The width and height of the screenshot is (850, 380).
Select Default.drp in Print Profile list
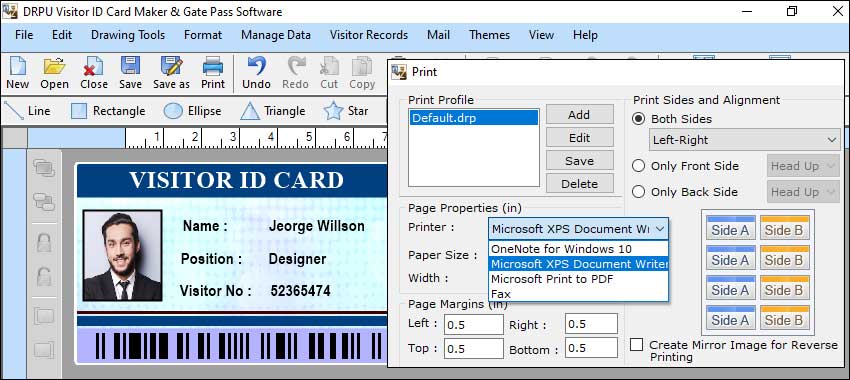474,118
